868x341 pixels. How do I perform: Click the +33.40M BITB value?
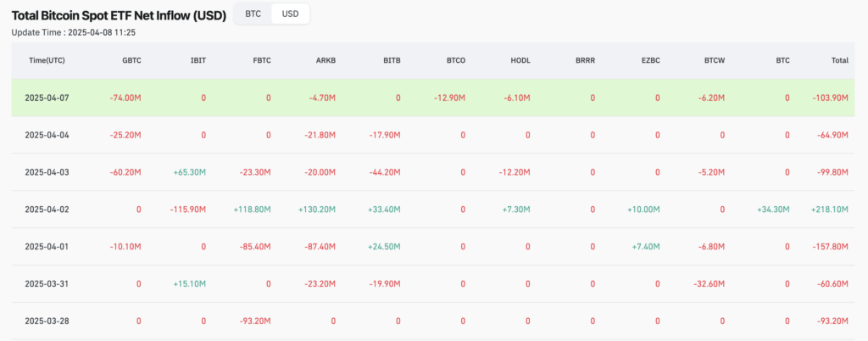(x=384, y=210)
